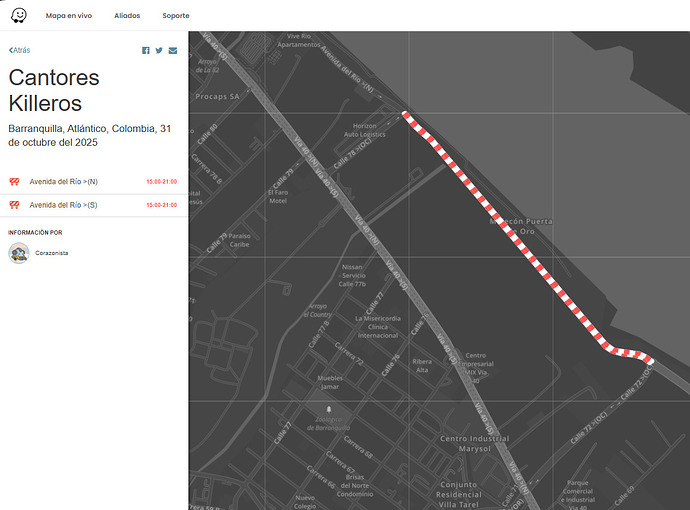Image resolution: width=690 pixels, height=510 pixels.
Task: Share event on Facebook
Action: click(146, 50)
